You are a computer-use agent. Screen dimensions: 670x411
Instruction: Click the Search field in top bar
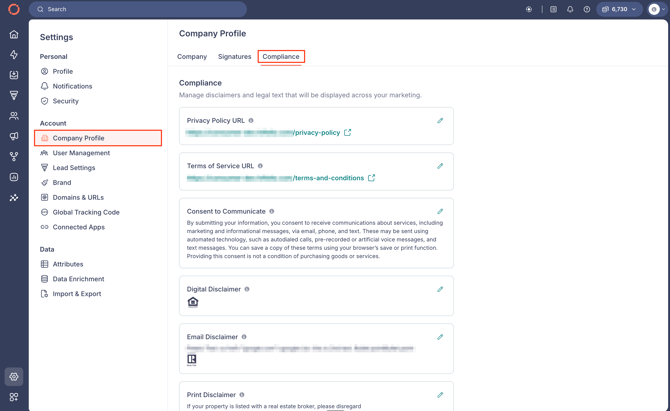(138, 9)
